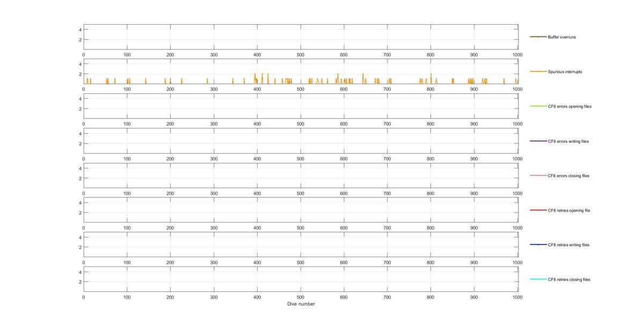
Task: Click the orange spike at dive 800 in Spurious interrupts plot
Action: tap(431, 78)
